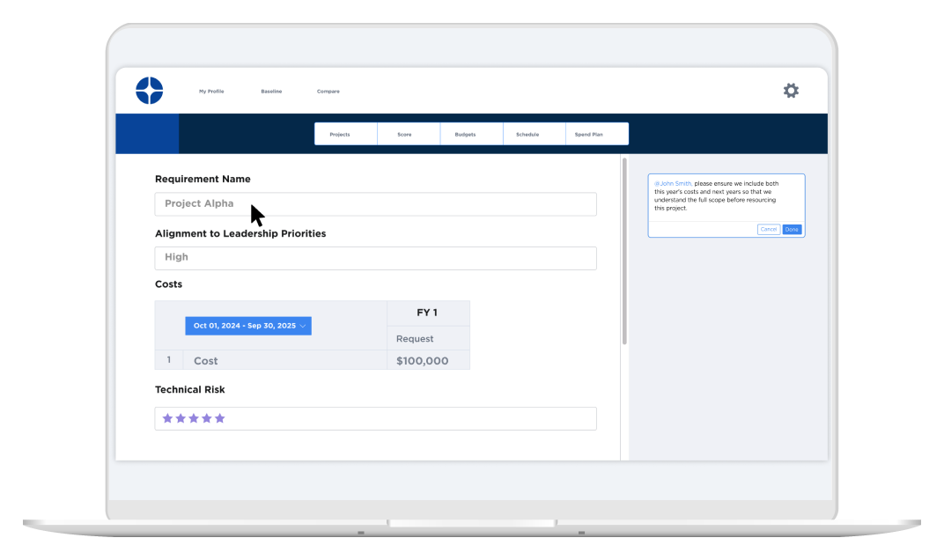Set Technical Risk to three stars

(193, 417)
